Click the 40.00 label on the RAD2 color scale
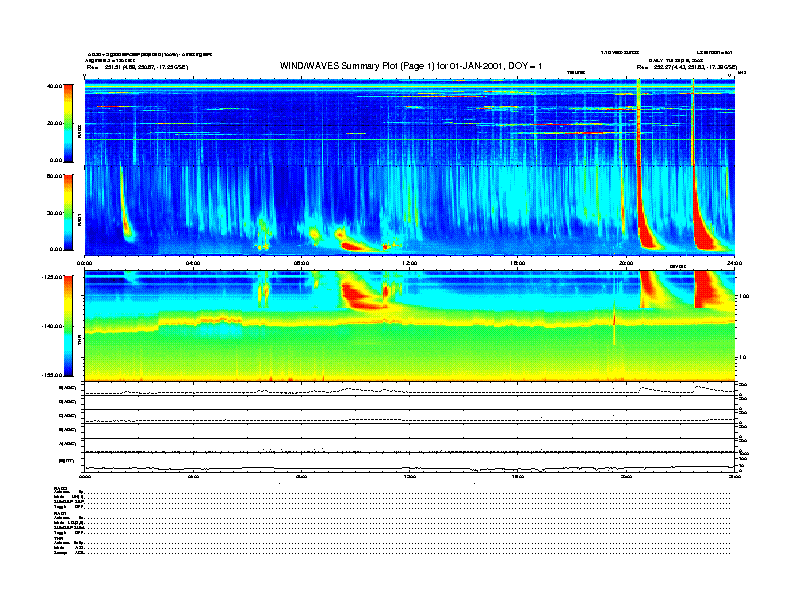The width and height of the screenshot is (792, 612). (x=55, y=86)
